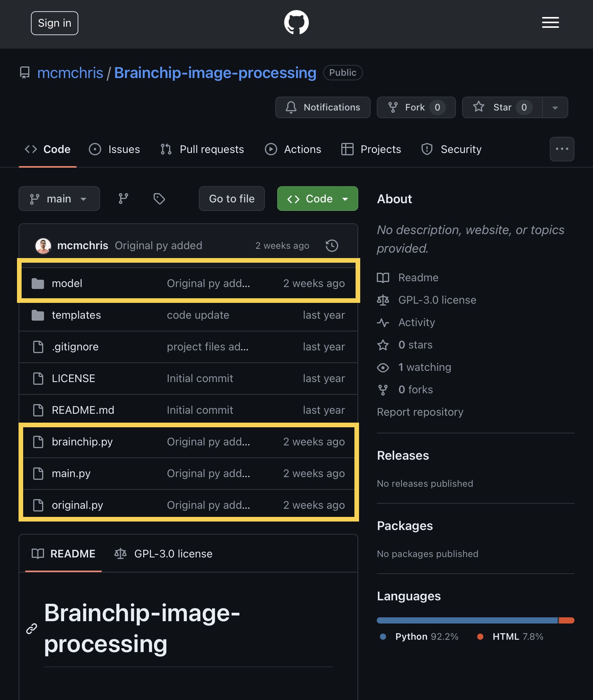The image size is (593, 700).
Task: Click the LICENSE file icon
Action: [x=38, y=379]
